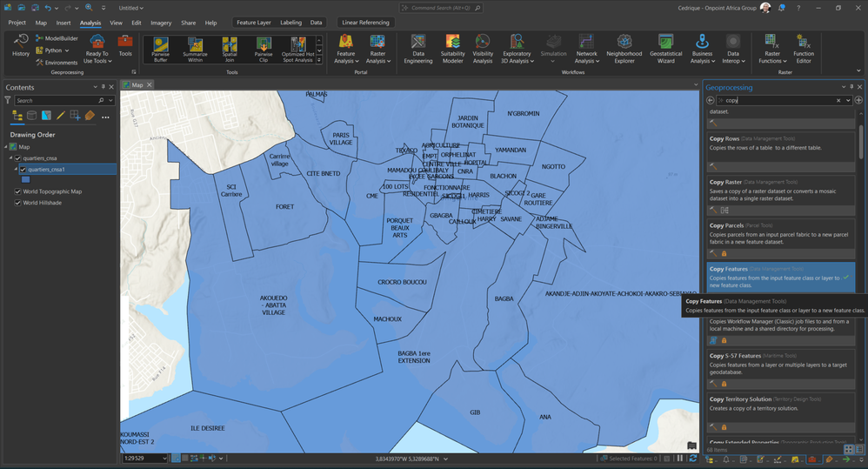Uncheck the quartiers_cnsa1 layer

click(23, 170)
